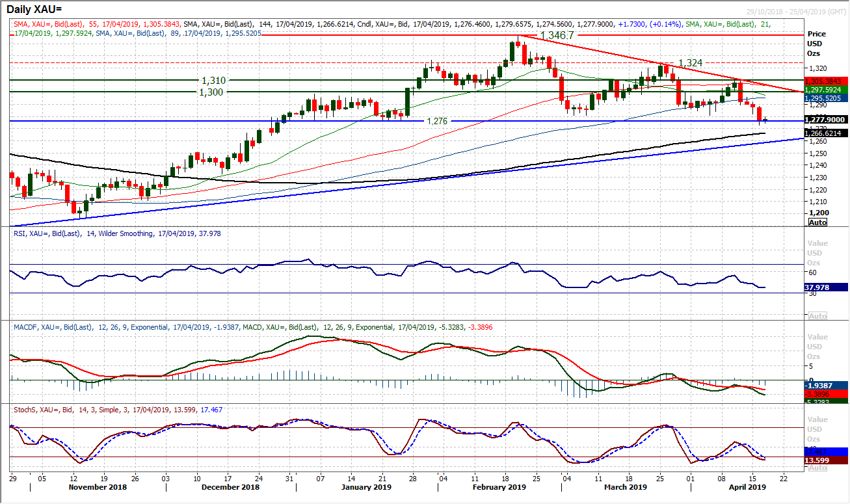Click the 1,266.6214 SMA value tag
Viewport: 850px width, 504px height.
(x=826, y=133)
